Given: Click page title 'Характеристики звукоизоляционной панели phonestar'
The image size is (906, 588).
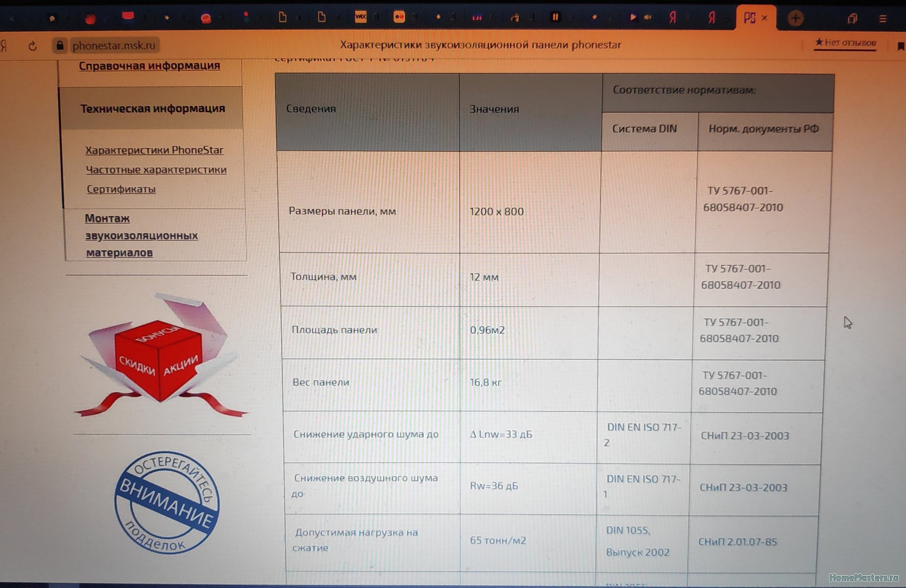Looking at the screenshot, I should (481, 45).
